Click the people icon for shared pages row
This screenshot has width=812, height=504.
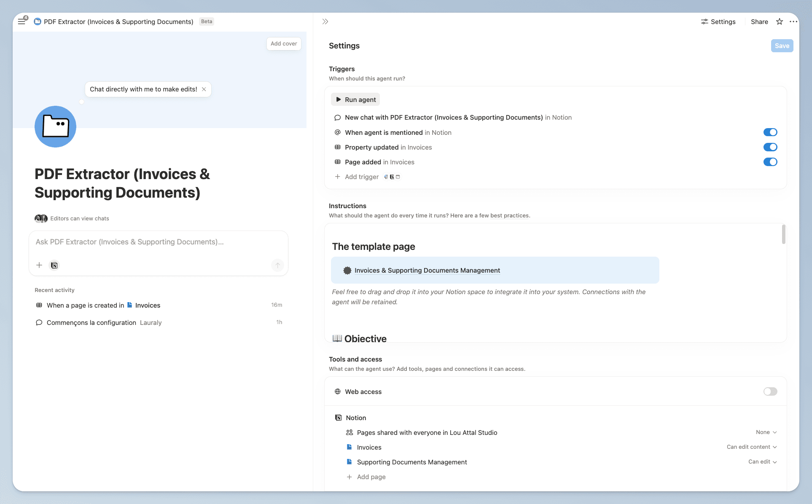(x=350, y=432)
